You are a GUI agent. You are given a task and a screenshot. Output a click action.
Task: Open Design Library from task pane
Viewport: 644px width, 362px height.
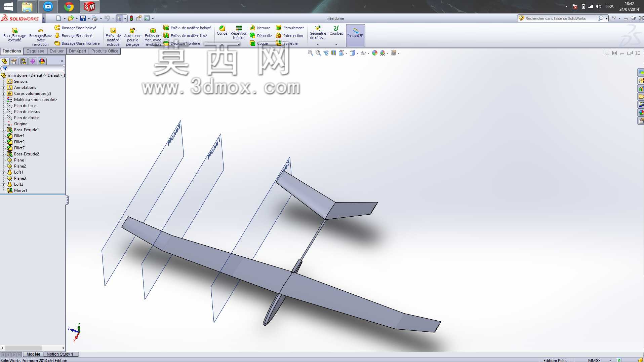[x=641, y=88]
